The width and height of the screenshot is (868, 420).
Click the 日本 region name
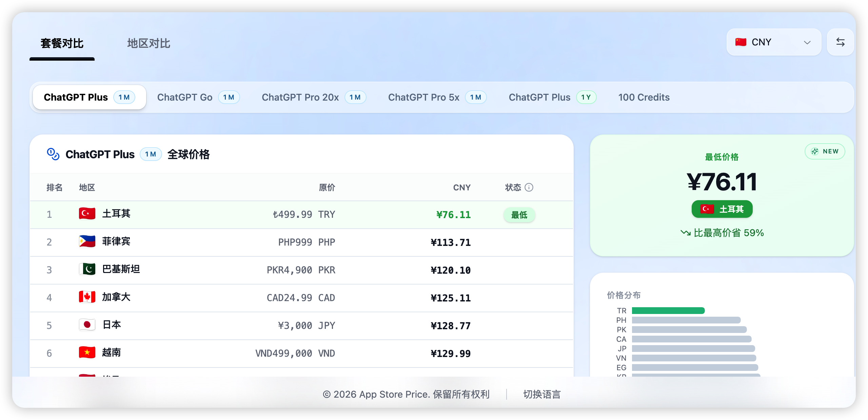(112, 325)
